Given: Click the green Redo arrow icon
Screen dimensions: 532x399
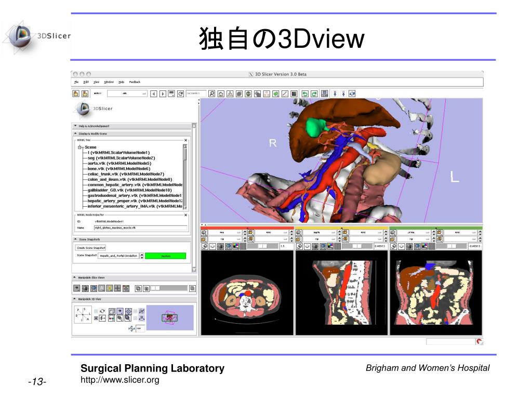Looking at the screenshot, I should [x=314, y=94].
